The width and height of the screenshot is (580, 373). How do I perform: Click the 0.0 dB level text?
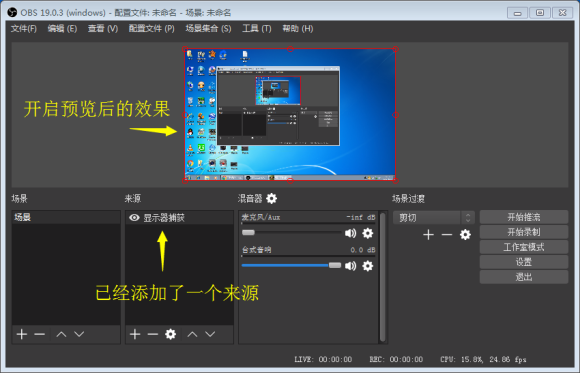363,250
